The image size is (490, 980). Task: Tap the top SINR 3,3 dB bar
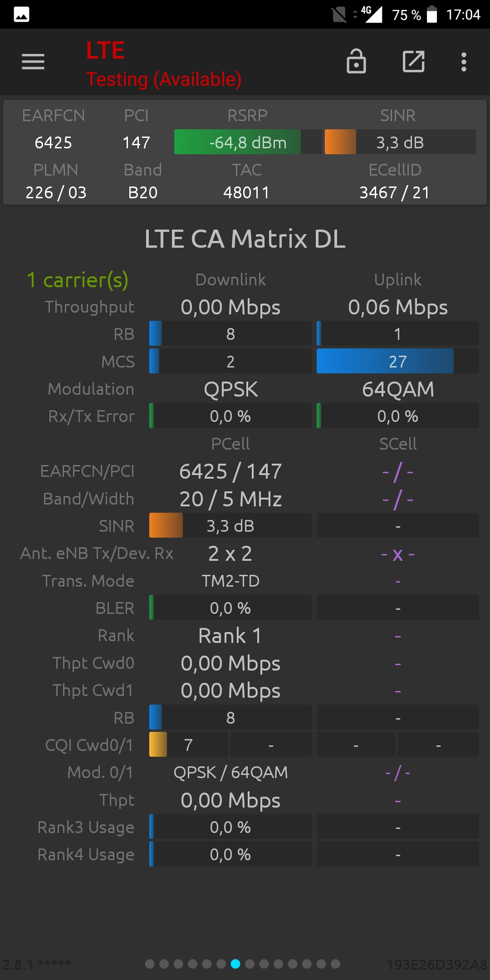click(x=400, y=142)
